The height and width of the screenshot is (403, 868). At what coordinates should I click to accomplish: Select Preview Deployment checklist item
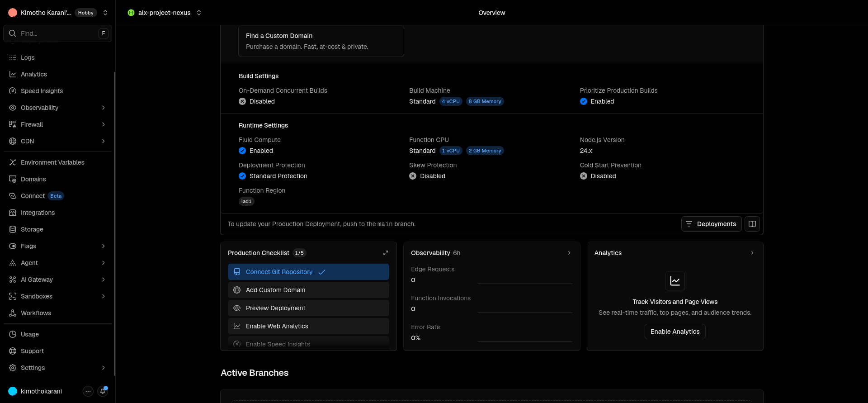click(x=308, y=308)
